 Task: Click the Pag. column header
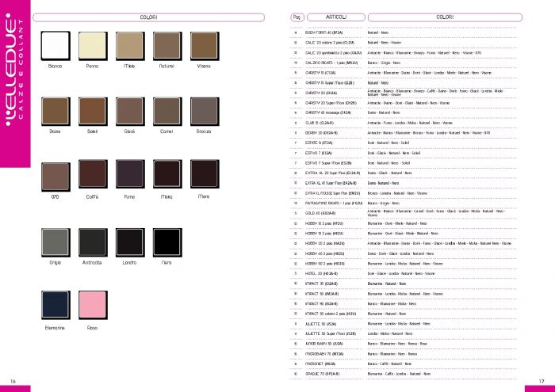click(x=297, y=17)
